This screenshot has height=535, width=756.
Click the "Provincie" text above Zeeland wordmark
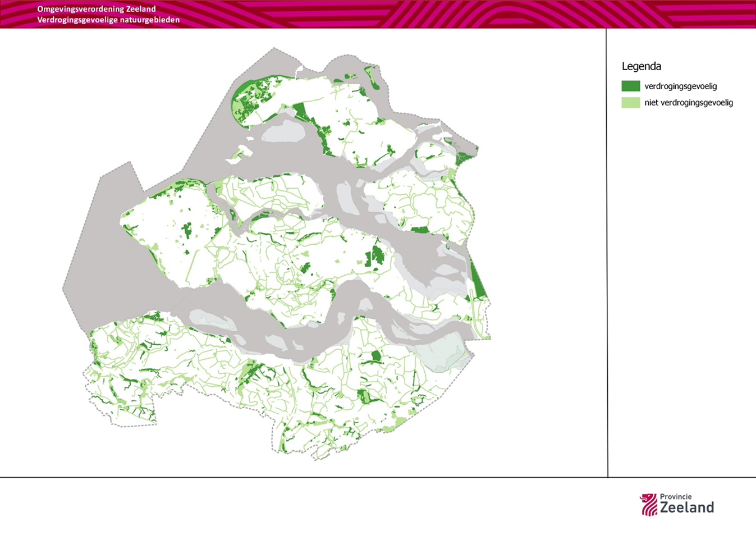pyautogui.click(x=675, y=497)
